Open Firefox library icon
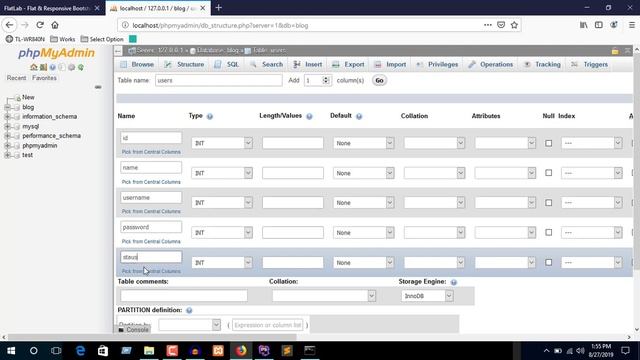640x360 pixels. 584,25
